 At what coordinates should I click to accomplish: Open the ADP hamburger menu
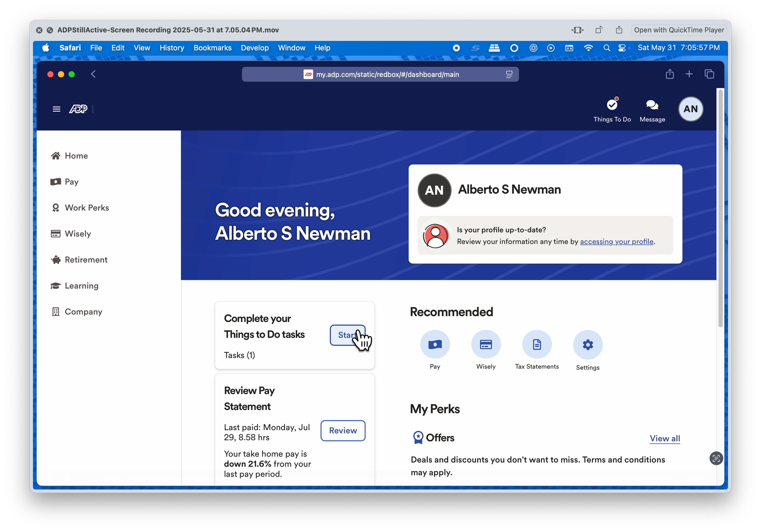tap(56, 109)
